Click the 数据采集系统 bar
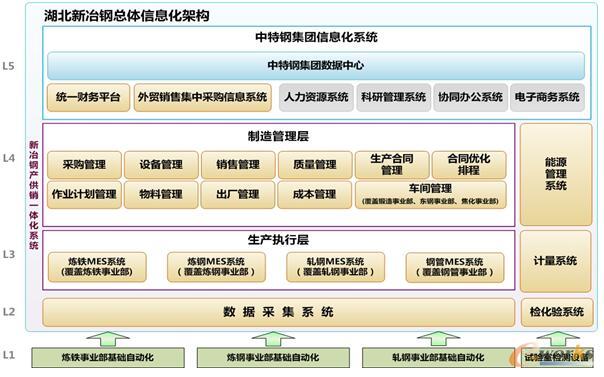The width and height of the screenshot is (604, 377). [279, 312]
